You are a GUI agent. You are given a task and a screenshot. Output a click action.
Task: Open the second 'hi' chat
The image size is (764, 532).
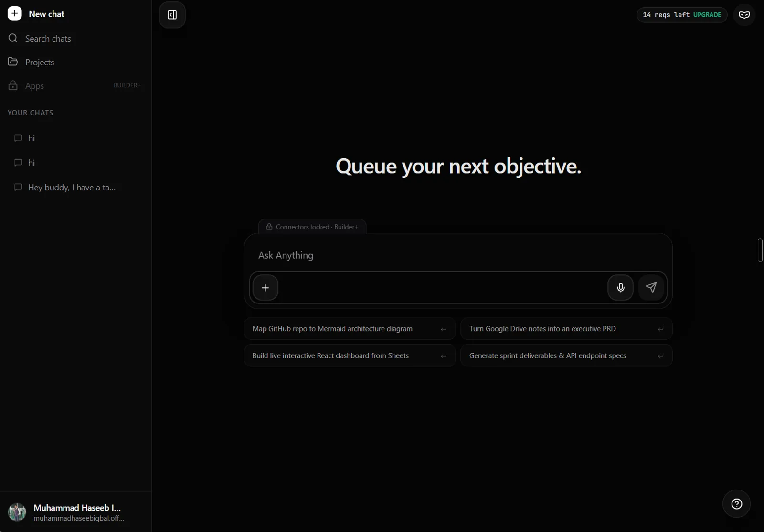(32, 163)
